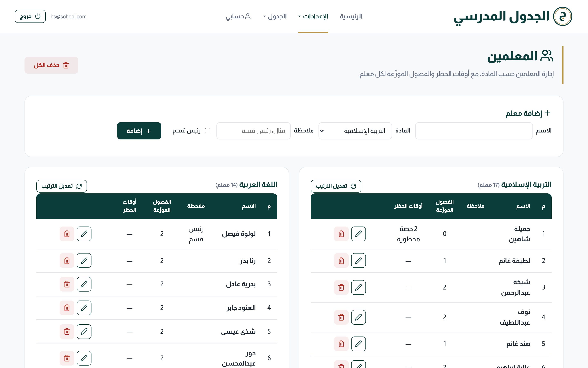Click the (17 معلم) count label
This screenshot has height=368, width=588.
pyautogui.click(x=488, y=185)
